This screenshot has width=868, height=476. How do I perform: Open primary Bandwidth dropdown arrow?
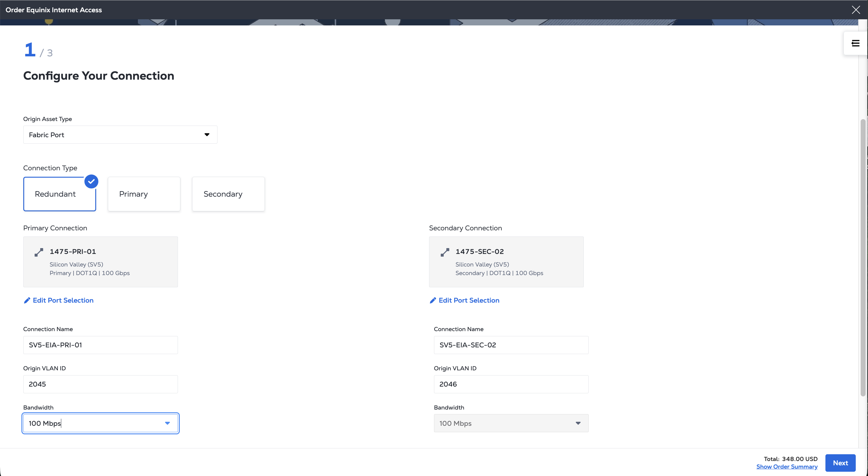click(167, 423)
